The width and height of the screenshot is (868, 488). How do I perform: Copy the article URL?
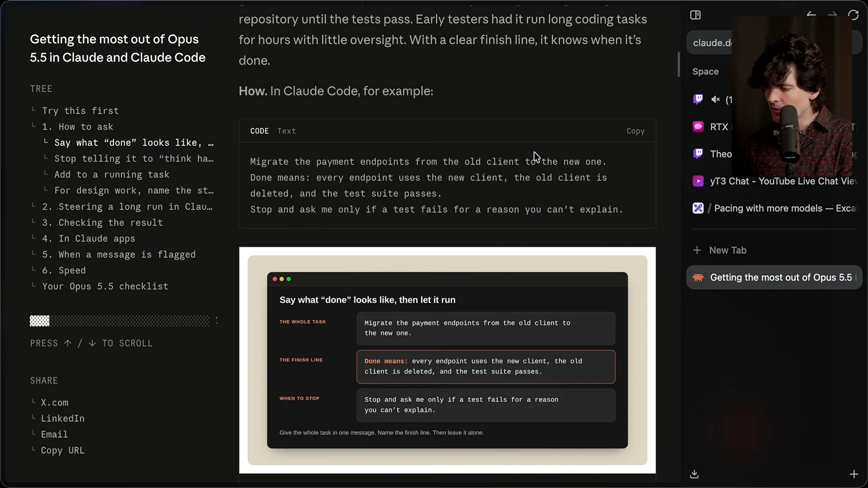[x=63, y=451]
